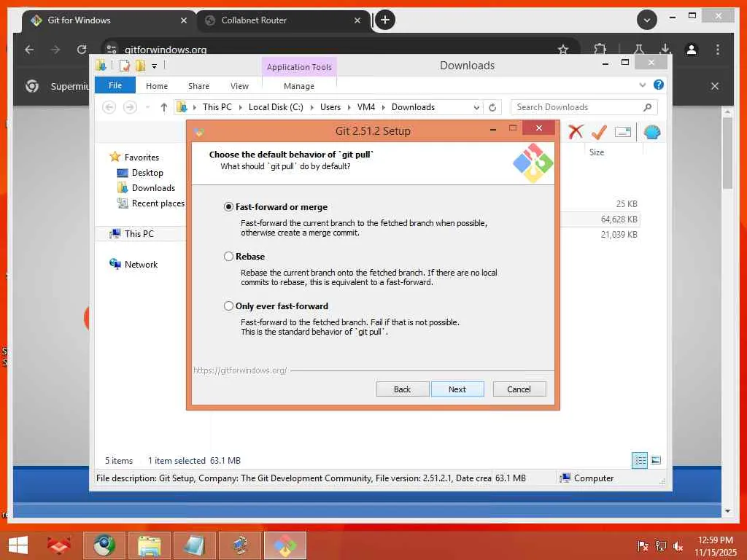Expand the Explorer ribbon with the chevron
The height and width of the screenshot is (560, 747).
coord(642,85)
